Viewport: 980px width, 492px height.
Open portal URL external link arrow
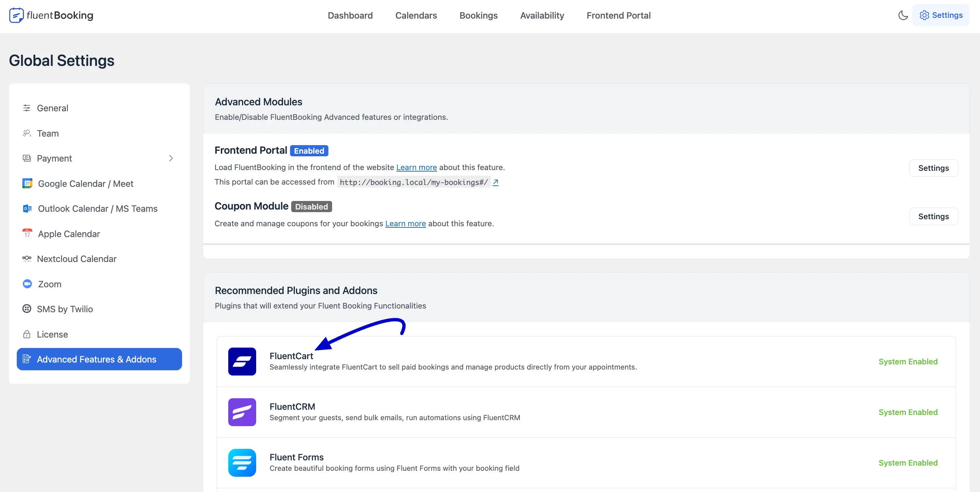pos(495,182)
